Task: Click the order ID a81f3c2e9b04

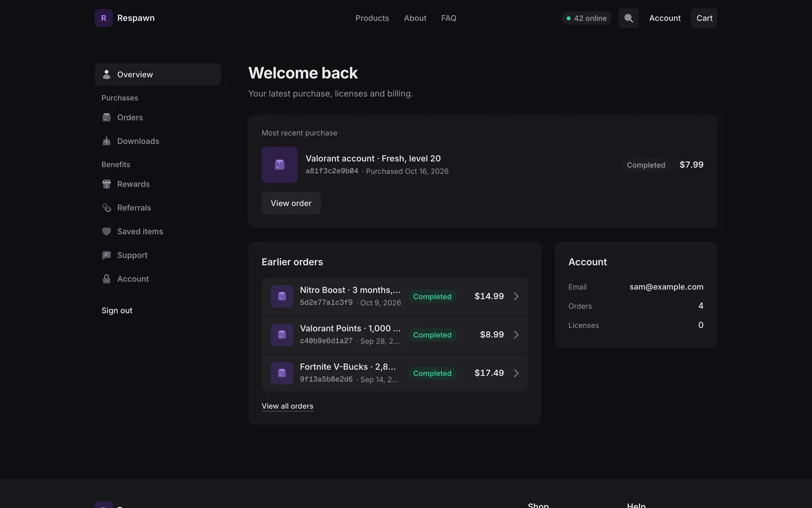Action: (332, 171)
